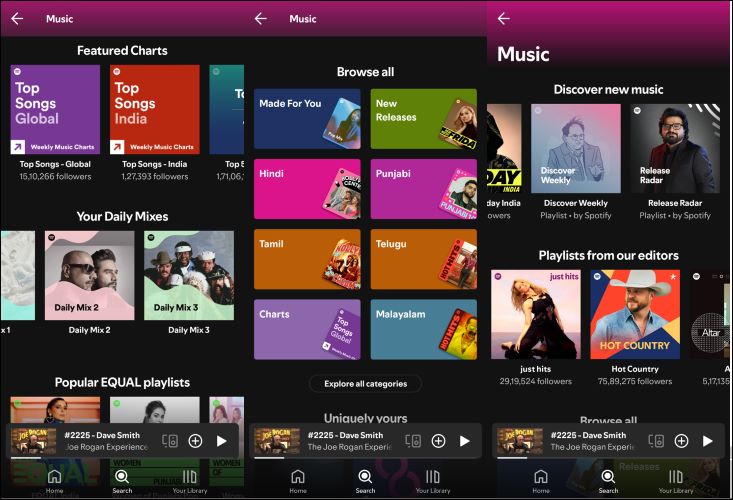Open Search tab on middle screen

click(365, 481)
